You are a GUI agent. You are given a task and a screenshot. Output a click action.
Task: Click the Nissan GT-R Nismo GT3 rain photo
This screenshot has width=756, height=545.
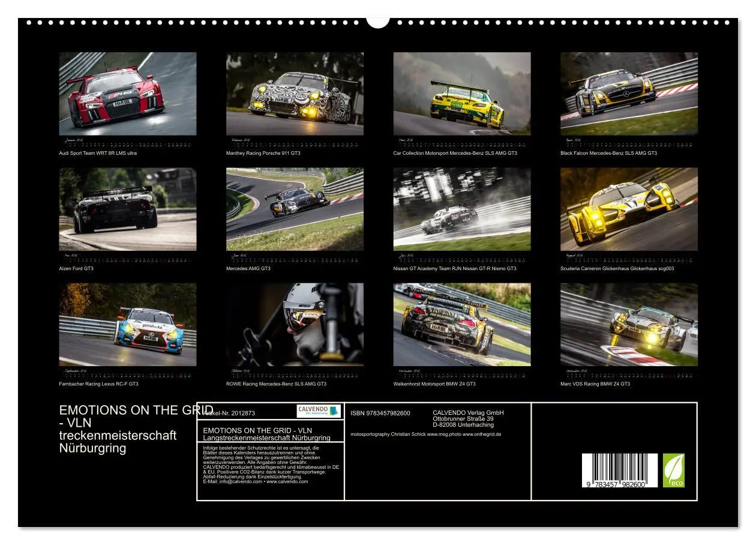462,209
